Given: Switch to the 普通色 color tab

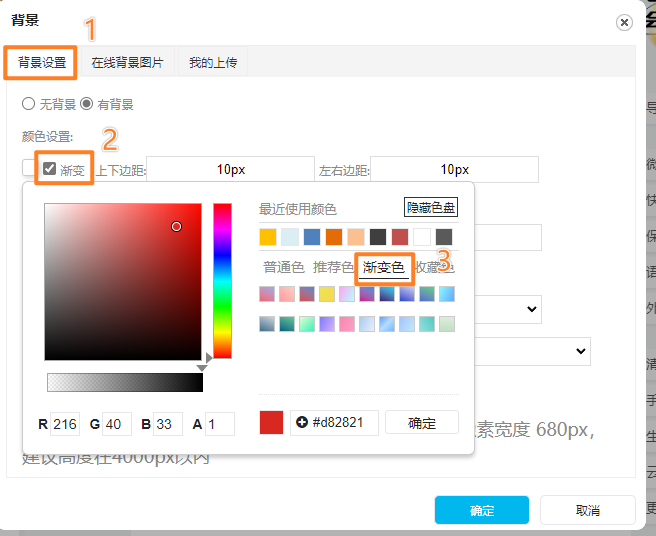Looking at the screenshot, I should (283, 267).
